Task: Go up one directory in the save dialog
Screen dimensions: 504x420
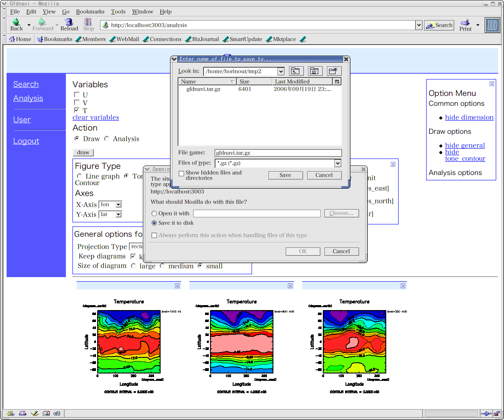Action: [x=296, y=71]
